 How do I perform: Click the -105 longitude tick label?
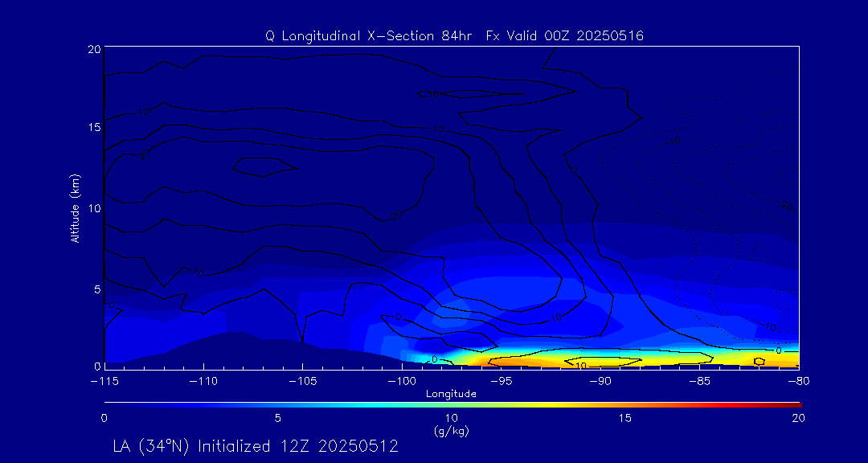coord(302,382)
